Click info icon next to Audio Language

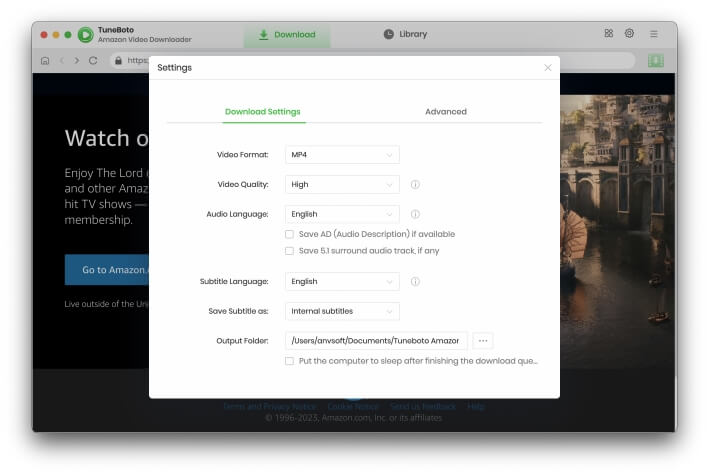click(415, 214)
